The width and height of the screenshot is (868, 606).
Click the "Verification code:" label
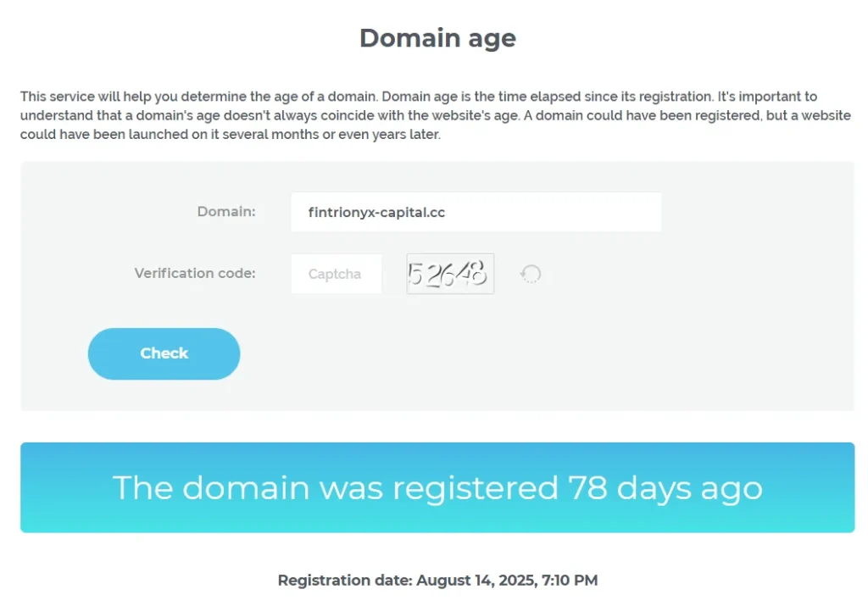[195, 273]
